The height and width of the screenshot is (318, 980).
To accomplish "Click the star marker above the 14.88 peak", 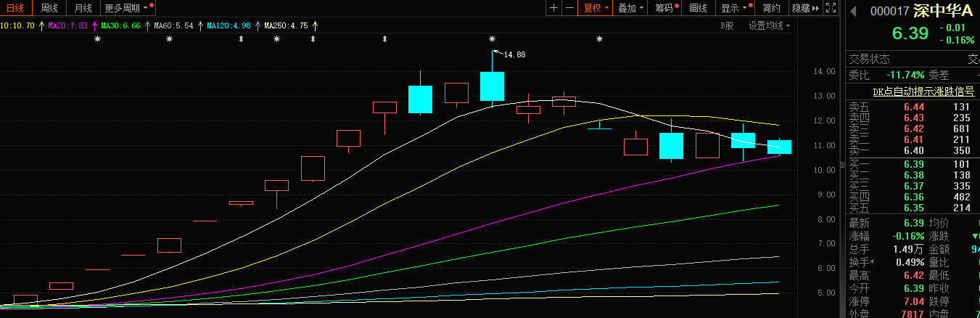I will click(x=492, y=38).
